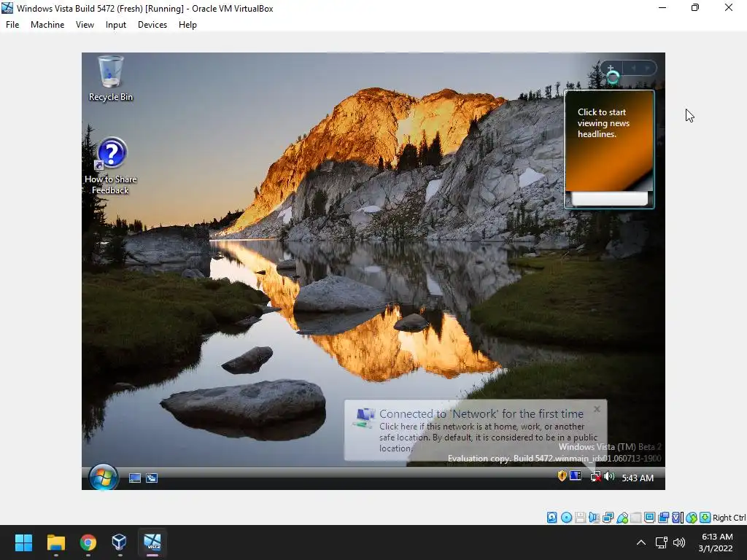
Task: Click the sidebar previous gadgets arrow
Action: coord(633,68)
